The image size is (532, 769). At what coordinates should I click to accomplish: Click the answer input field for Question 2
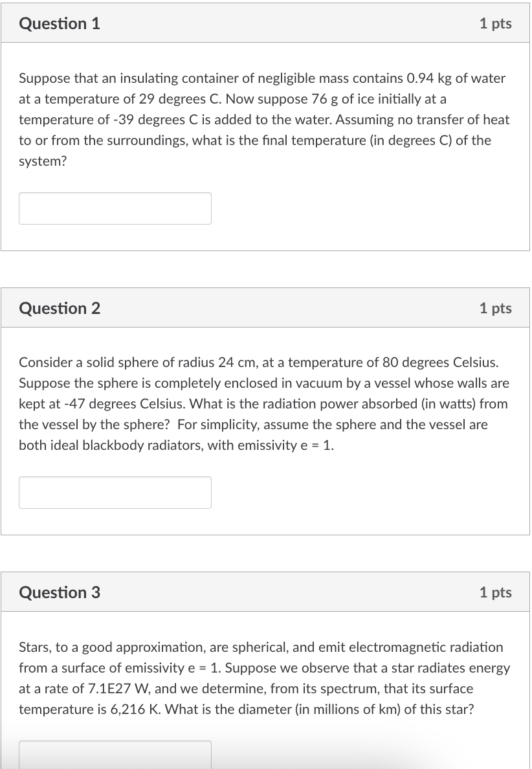tap(115, 493)
